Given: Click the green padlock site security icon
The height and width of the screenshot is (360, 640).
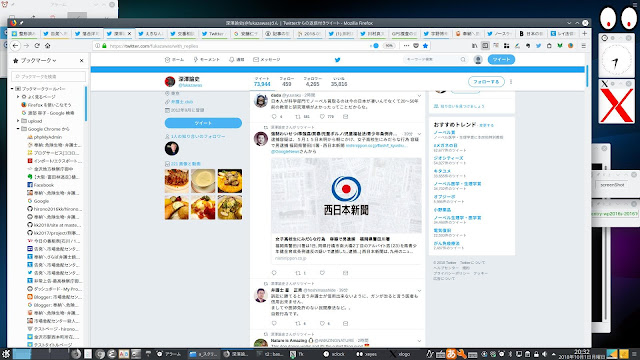Looking at the screenshot, I should click(x=104, y=46).
